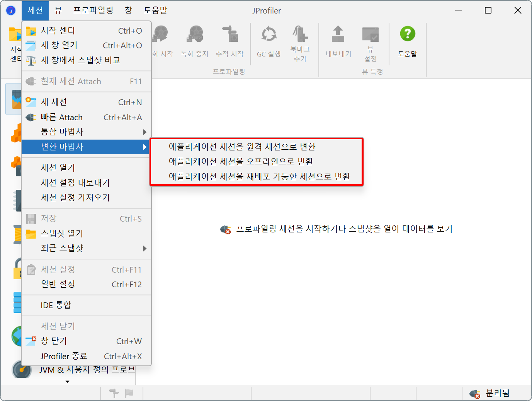Open 일반 설정 from menu
Image resolution: width=532 pixels, height=401 pixels.
[x=86, y=284]
